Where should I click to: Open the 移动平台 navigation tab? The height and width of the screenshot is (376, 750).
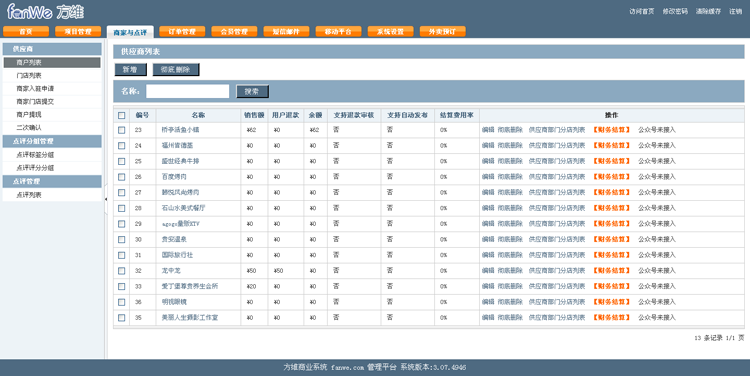pyautogui.click(x=339, y=32)
